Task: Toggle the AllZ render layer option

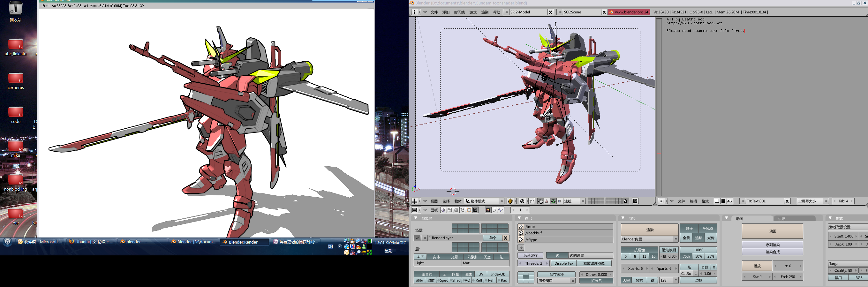Action: [x=420, y=257]
